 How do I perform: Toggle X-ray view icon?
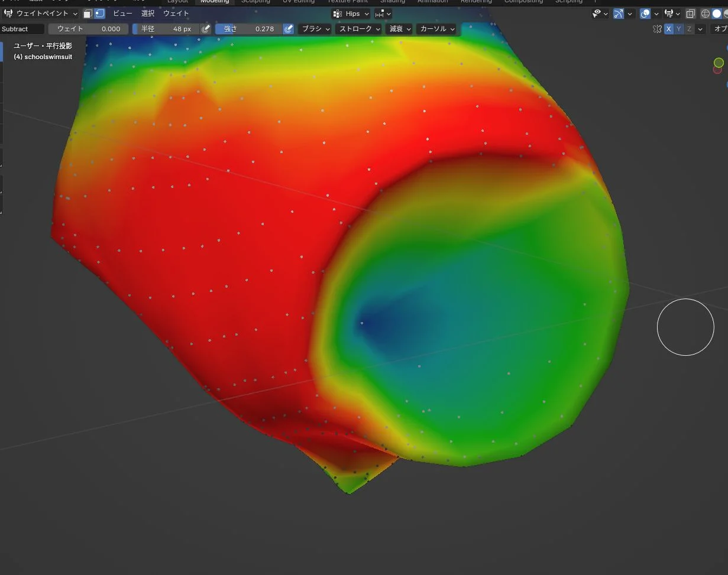tap(690, 14)
